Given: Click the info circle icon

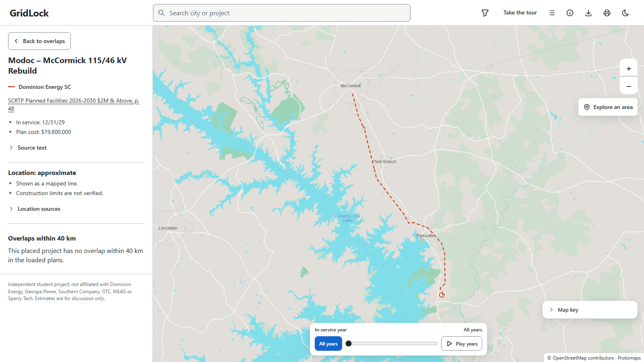Looking at the screenshot, I should click(x=570, y=13).
